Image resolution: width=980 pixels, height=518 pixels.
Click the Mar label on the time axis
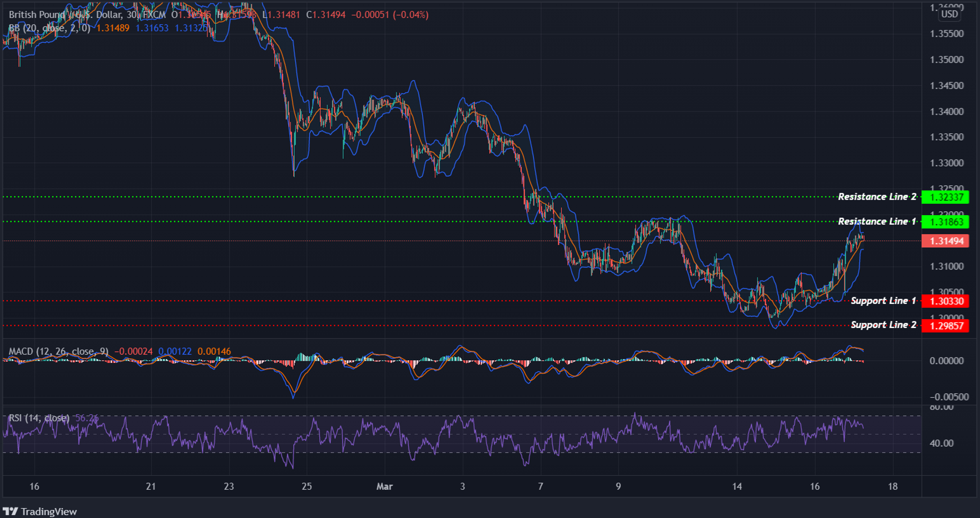coord(384,486)
